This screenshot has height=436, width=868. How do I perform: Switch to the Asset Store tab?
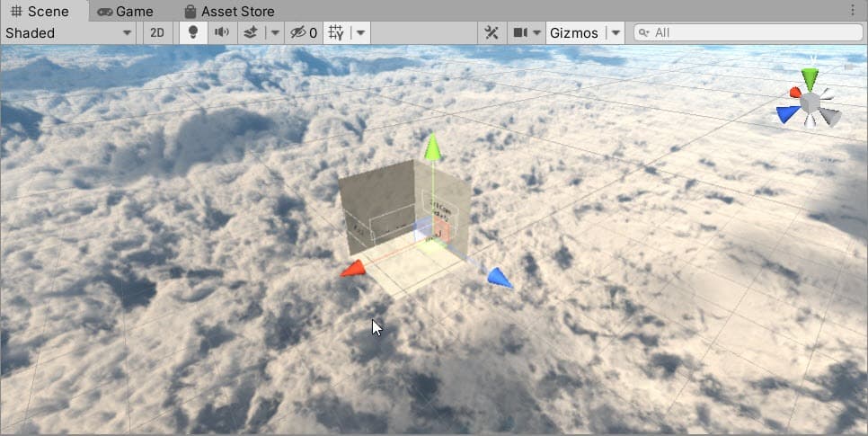(229, 11)
